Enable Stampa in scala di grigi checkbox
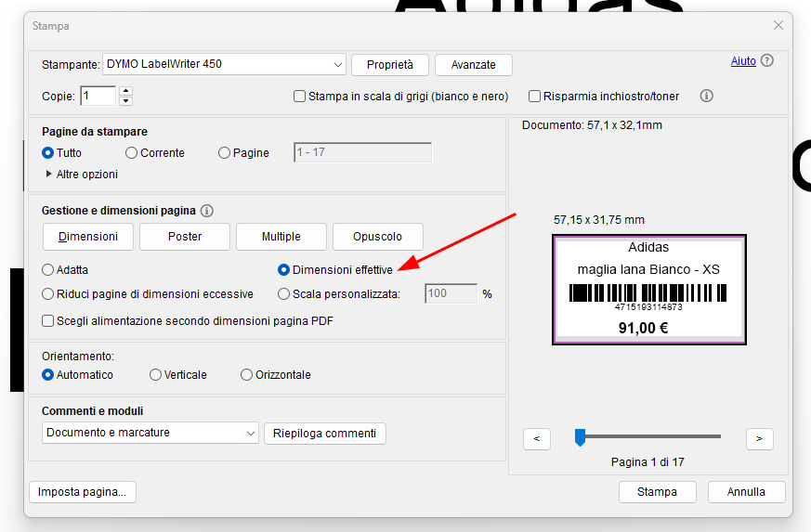Viewport: 811px width, 532px height. (300, 96)
